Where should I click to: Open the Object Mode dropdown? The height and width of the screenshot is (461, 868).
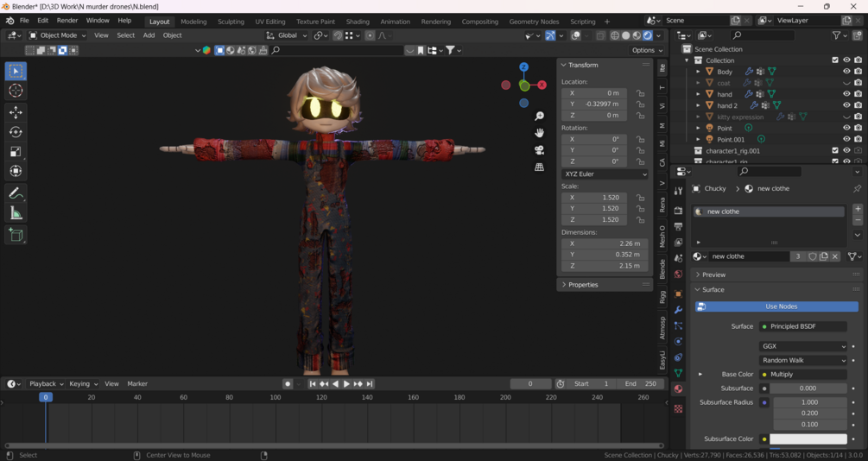[58, 35]
